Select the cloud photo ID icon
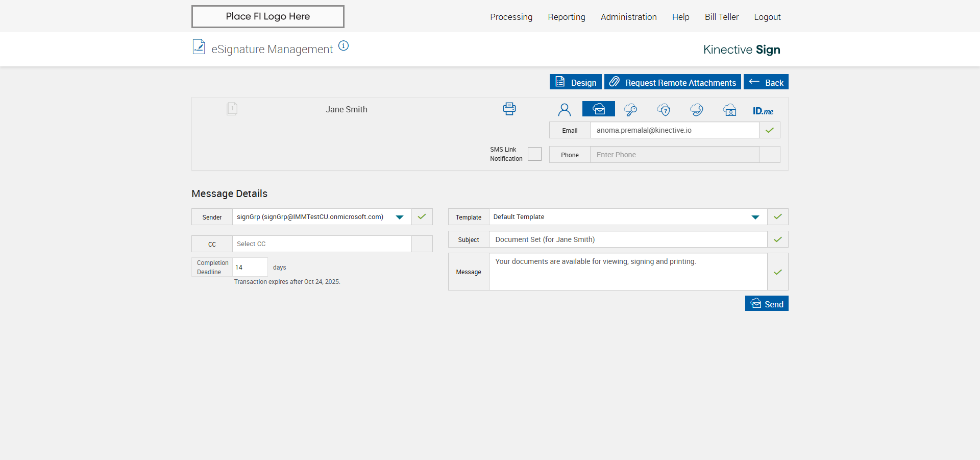 [729, 110]
